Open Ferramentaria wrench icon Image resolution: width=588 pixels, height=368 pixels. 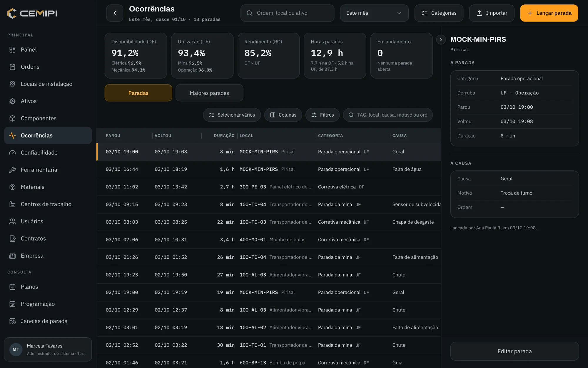[x=12, y=170]
